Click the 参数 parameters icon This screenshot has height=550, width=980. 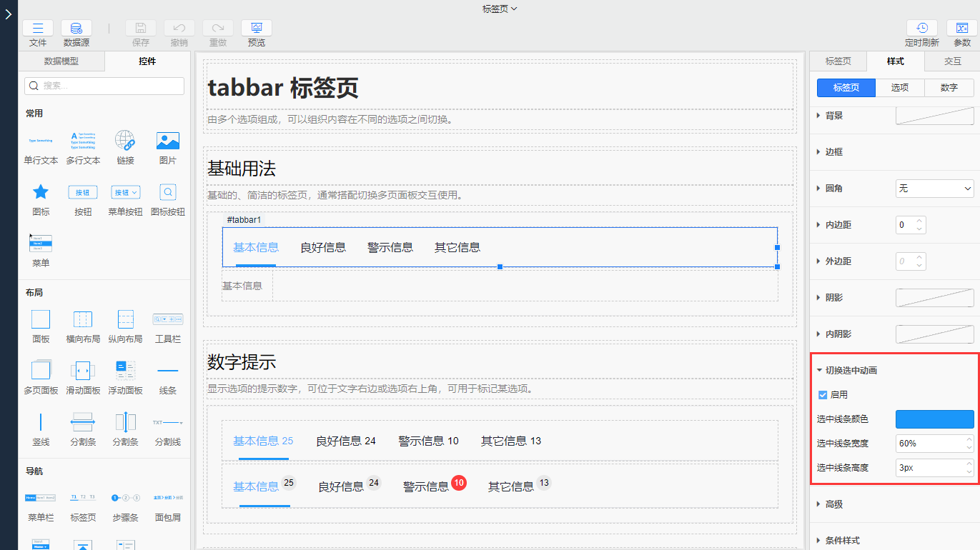click(x=962, y=29)
